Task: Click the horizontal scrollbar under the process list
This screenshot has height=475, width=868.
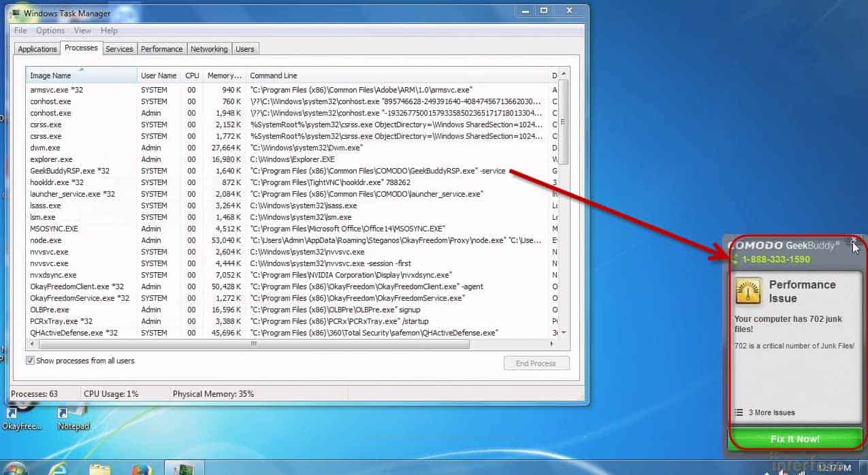Action: pyautogui.click(x=253, y=344)
